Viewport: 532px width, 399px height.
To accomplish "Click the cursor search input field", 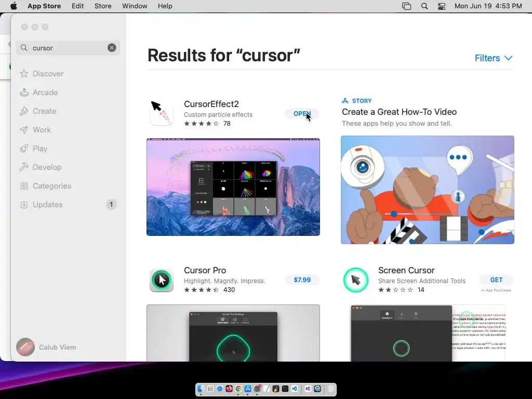I will tap(68, 48).
